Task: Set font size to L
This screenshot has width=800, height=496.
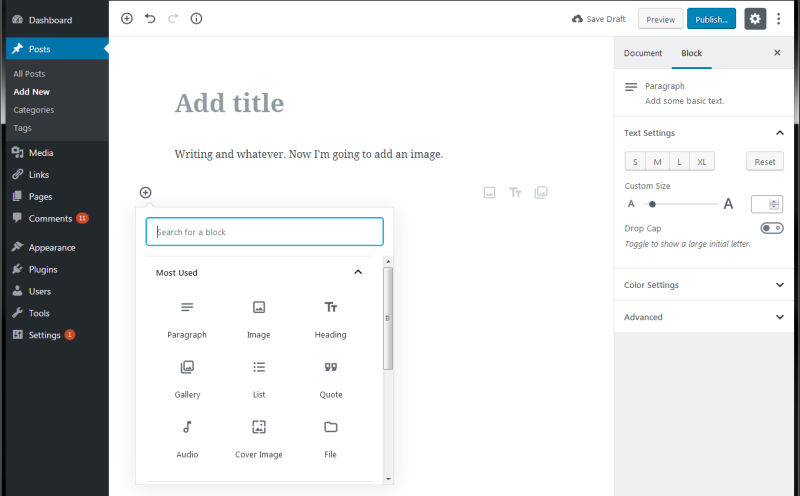Action: tap(679, 162)
